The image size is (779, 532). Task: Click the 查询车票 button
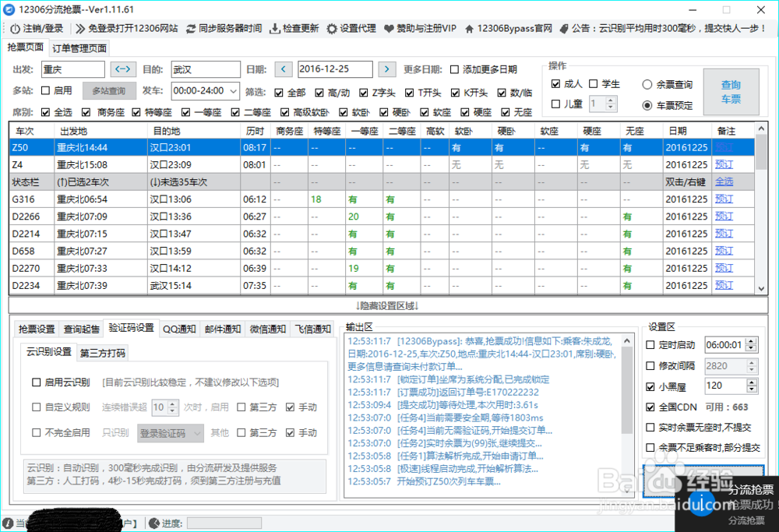(x=731, y=91)
